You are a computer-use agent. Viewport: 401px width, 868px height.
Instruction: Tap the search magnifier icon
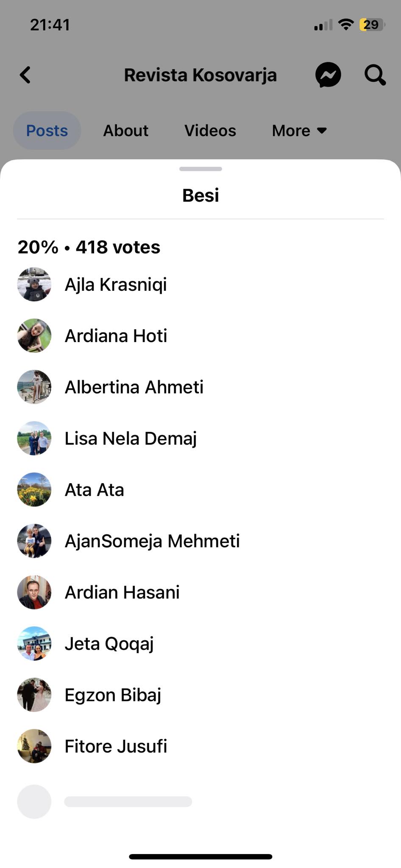(375, 75)
